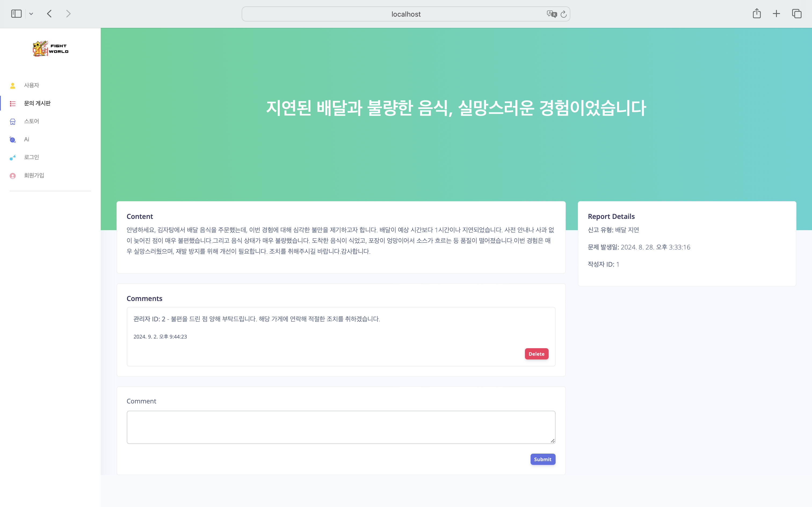
Task: Open a new browser tab
Action: click(x=776, y=14)
